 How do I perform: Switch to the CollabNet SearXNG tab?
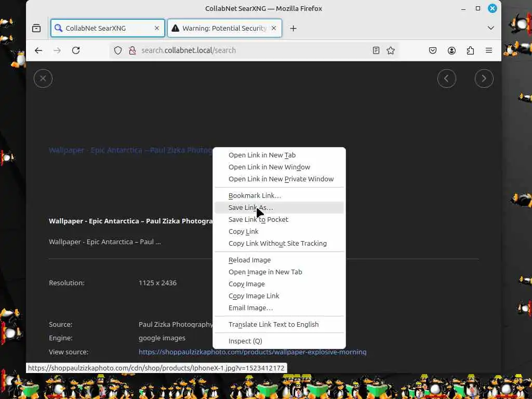coord(108,28)
